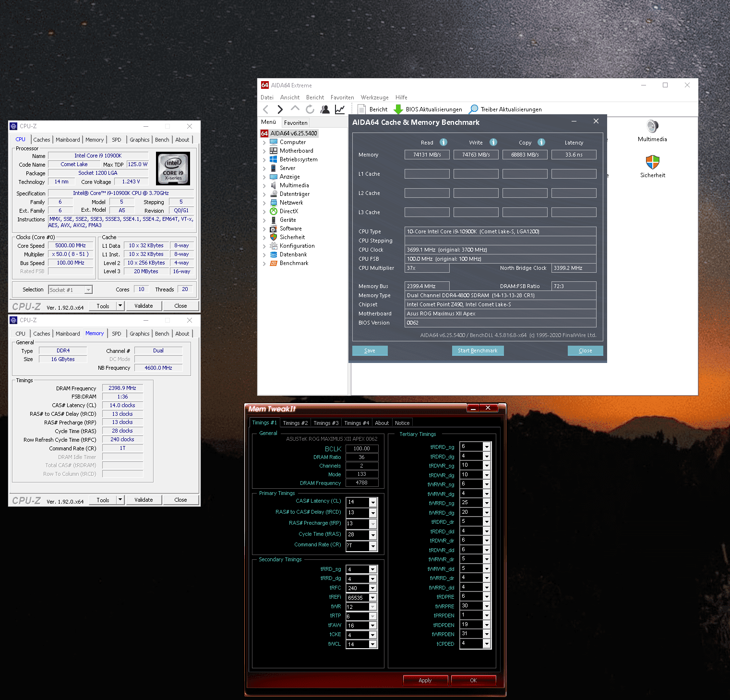Open tWRPRE dropdown in MemTweakIt

(487, 606)
